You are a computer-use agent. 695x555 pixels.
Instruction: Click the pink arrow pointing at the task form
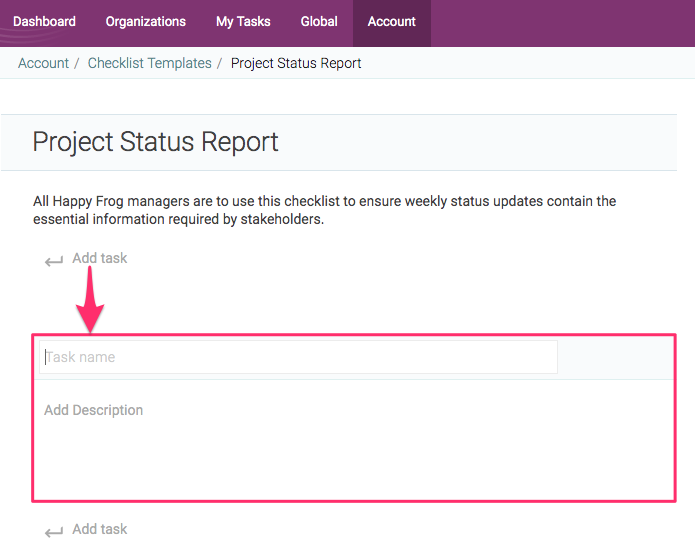pyautogui.click(x=92, y=305)
